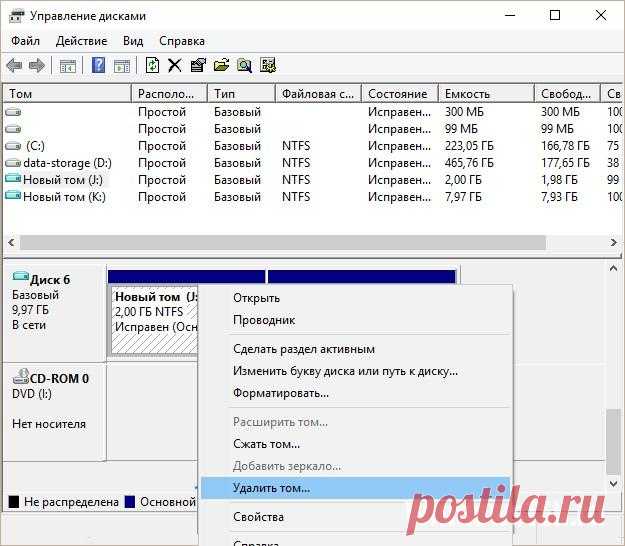This screenshot has height=546, width=625.
Task: Click the Файловая система column header
Action: 317,94
